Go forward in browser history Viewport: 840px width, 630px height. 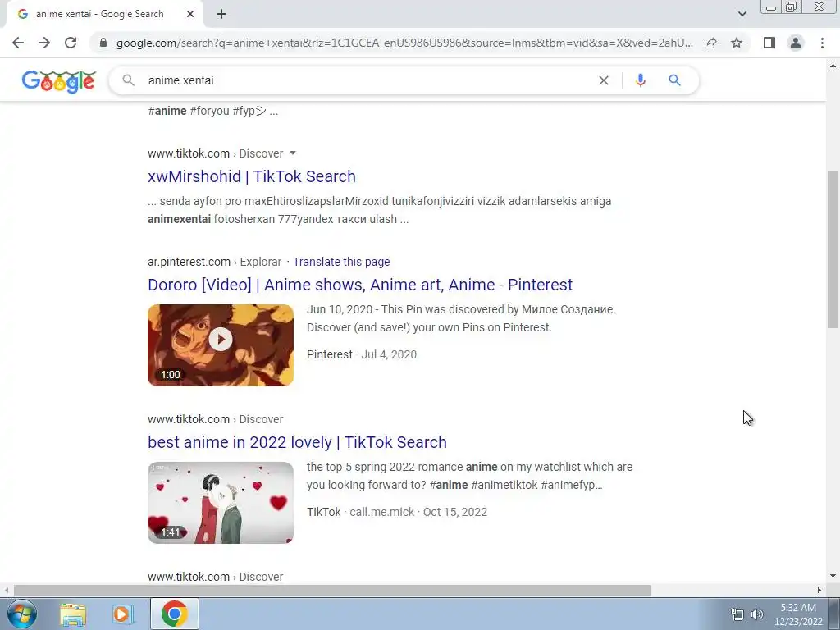pos(44,43)
